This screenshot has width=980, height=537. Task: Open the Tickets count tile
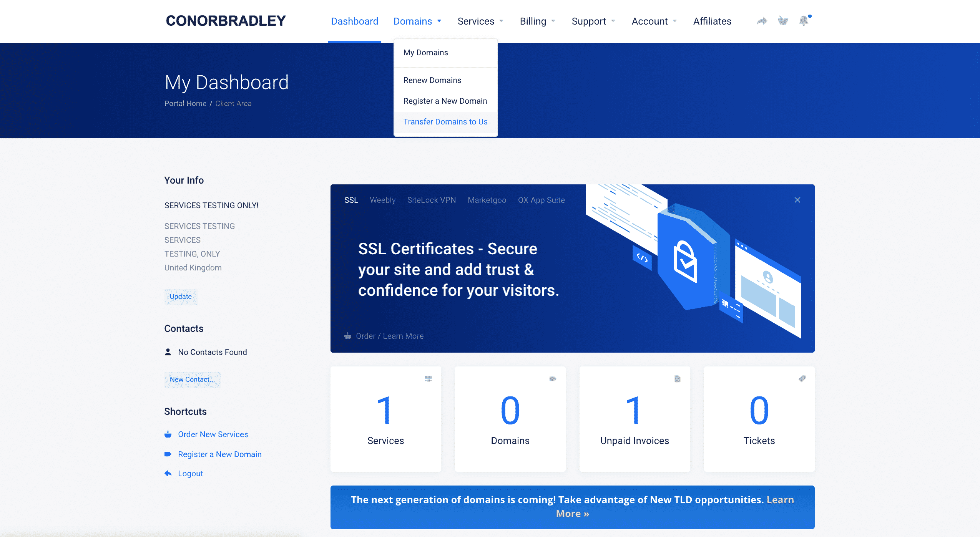click(x=759, y=419)
